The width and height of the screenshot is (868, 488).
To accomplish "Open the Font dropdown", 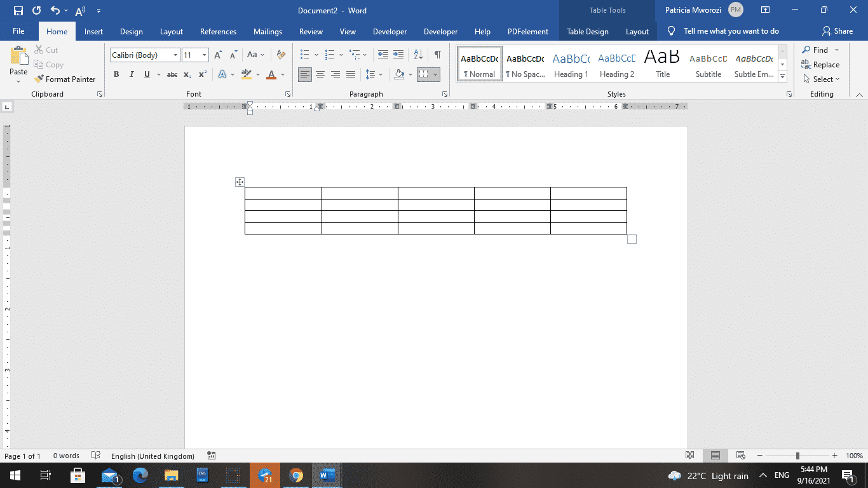I will pos(177,55).
